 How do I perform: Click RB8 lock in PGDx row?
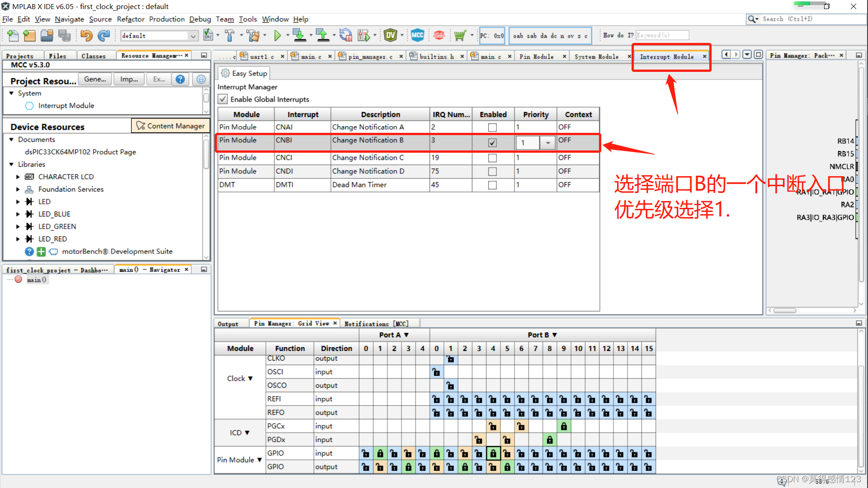click(x=550, y=440)
